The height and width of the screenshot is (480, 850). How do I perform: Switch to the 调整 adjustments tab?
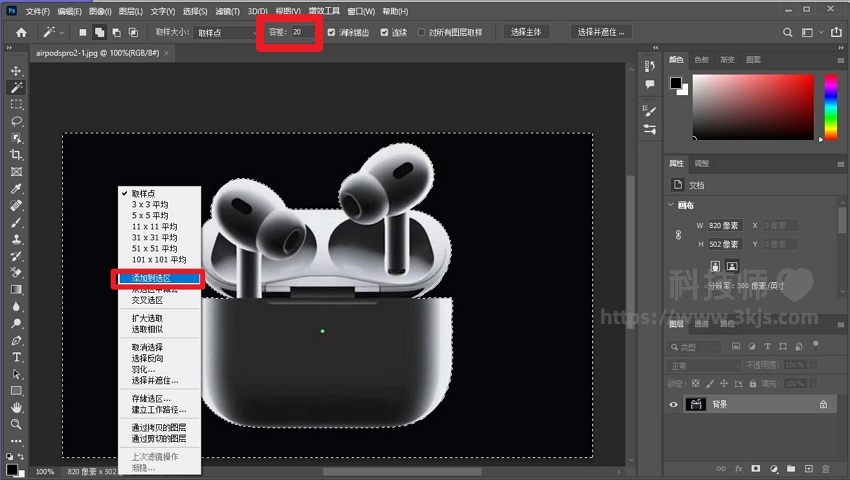pos(701,163)
